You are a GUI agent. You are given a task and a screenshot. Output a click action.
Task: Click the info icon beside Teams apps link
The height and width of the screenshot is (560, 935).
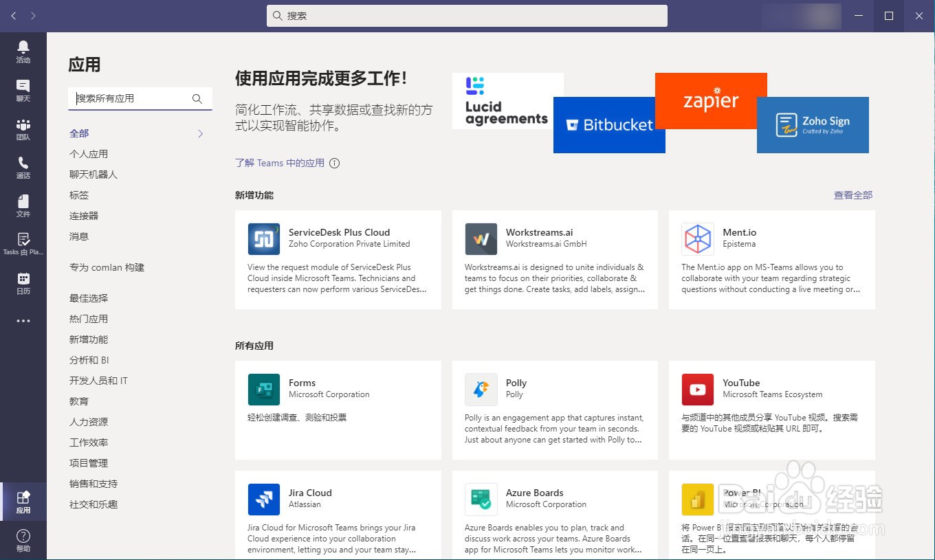334,163
